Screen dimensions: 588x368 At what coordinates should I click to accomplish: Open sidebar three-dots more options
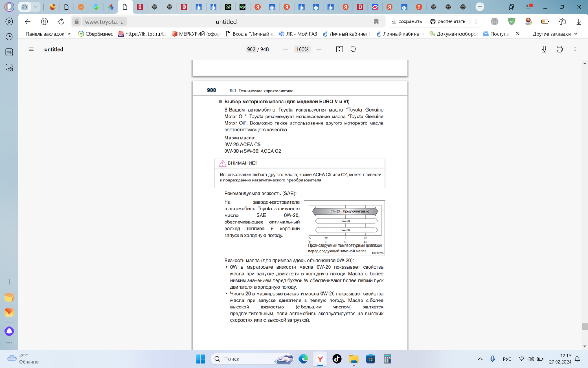(9, 343)
